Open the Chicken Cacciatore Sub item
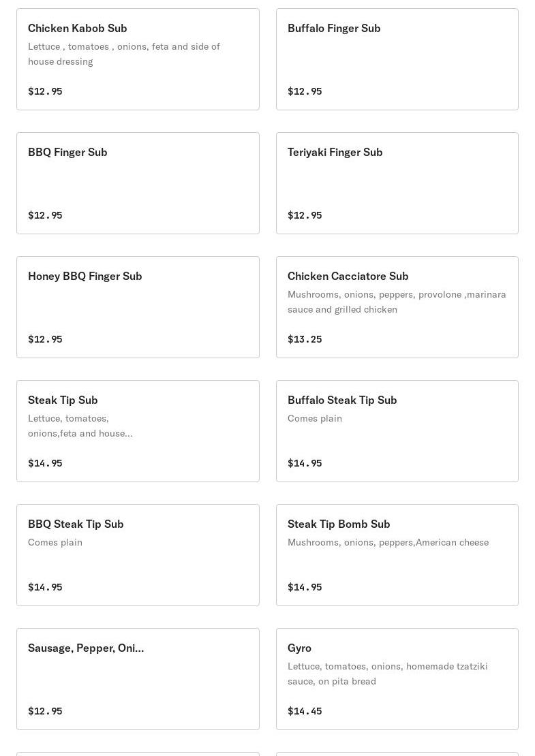Screen dimensions: 535x756 tap(348, 276)
